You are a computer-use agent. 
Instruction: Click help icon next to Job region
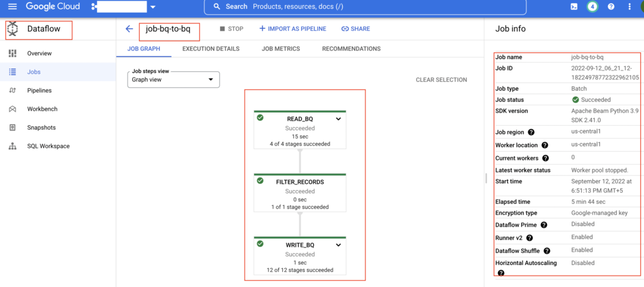[x=531, y=132]
